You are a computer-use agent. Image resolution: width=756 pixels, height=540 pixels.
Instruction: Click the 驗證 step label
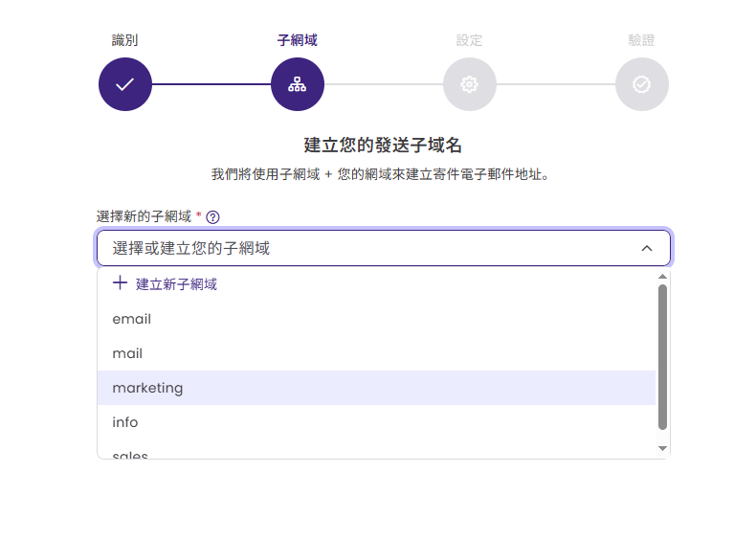tap(641, 40)
